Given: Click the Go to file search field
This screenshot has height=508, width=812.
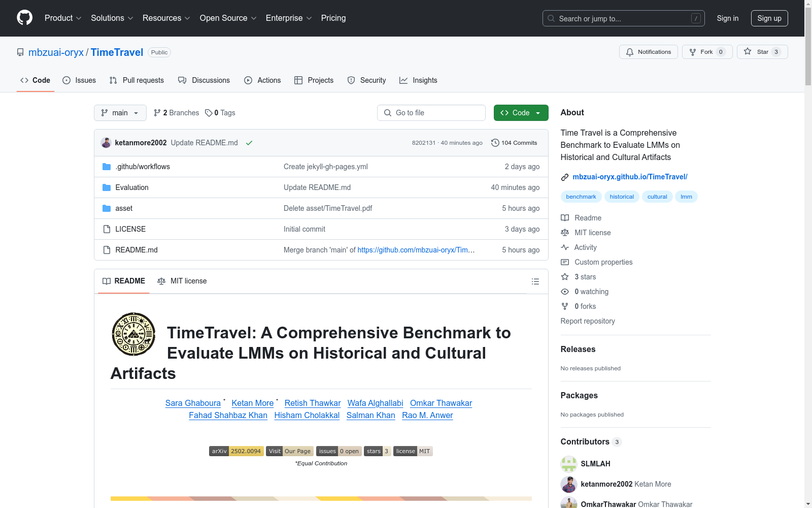Looking at the screenshot, I should [x=431, y=113].
